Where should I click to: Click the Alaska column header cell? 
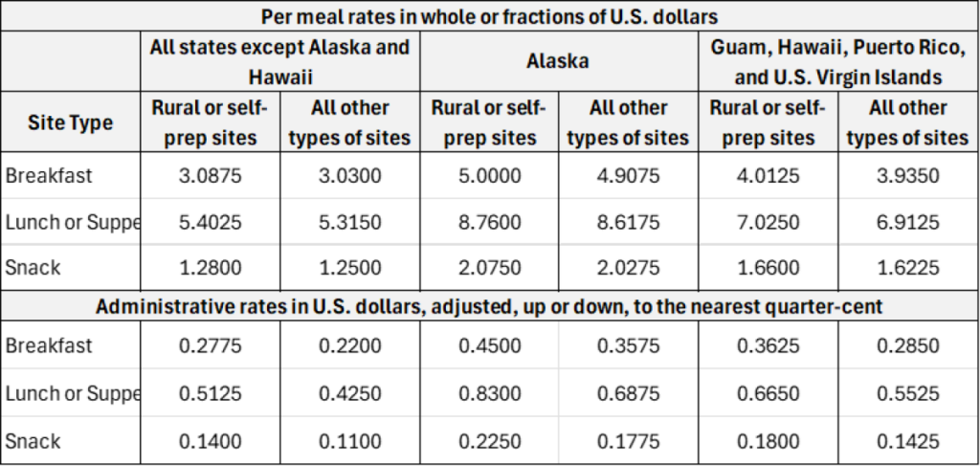click(558, 61)
